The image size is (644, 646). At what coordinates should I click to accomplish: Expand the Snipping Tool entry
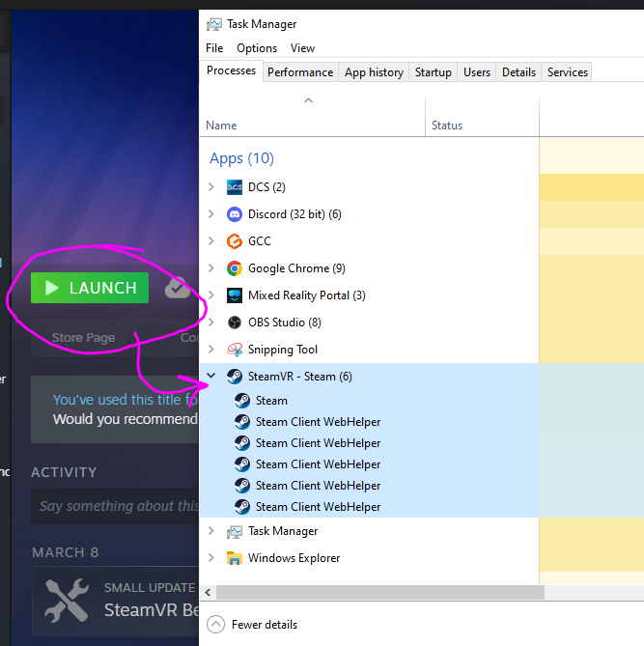pyautogui.click(x=210, y=350)
